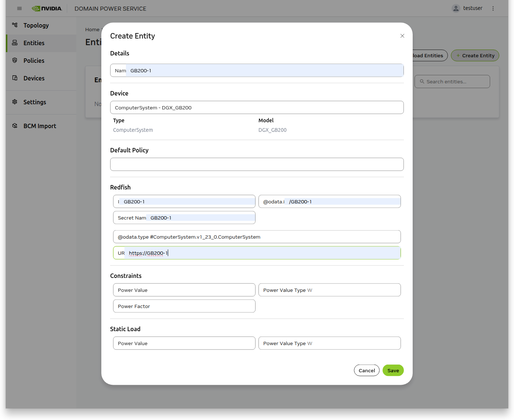Dismiss the dialog with the X
This screenshot has width=514, height=420.
(402, 36)
